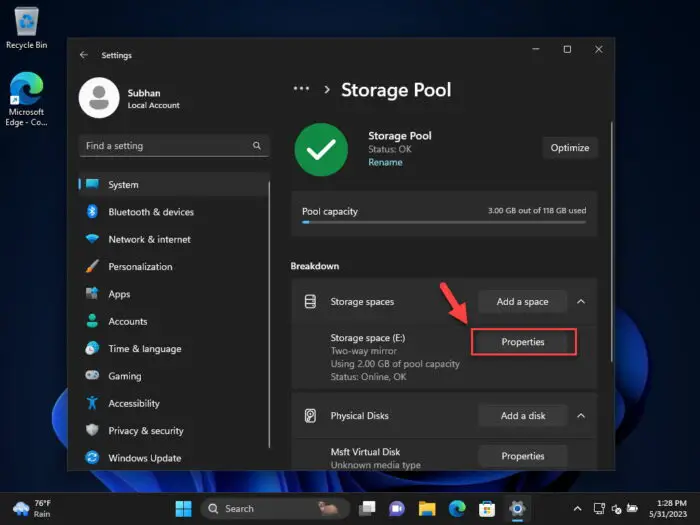Click the Accessibility figure icon
Image resolution: width=700 pixels, height=525 pixels.
pos(92,403)
